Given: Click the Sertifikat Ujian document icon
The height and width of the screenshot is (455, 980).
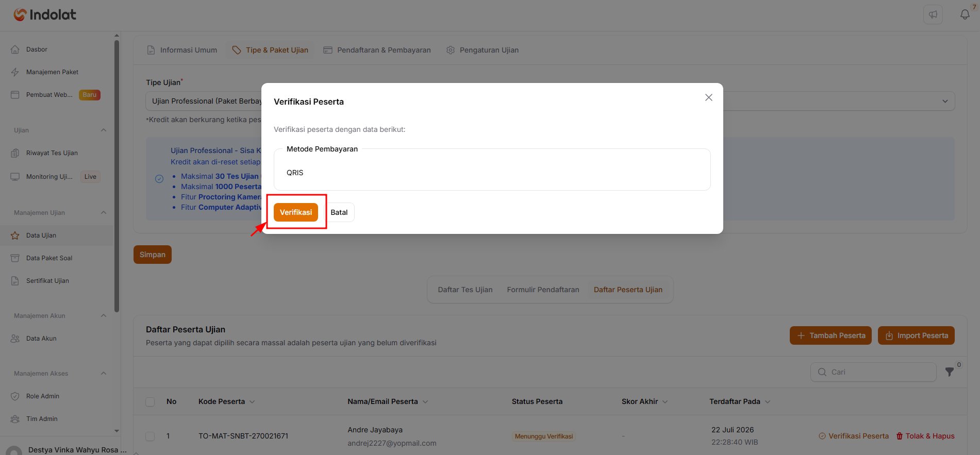Looking at the screenshot, I should 15,281.
